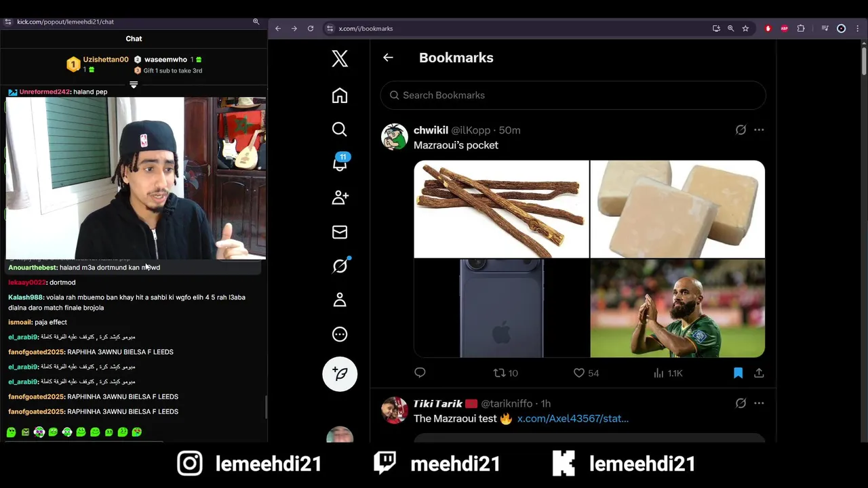Open chwikil profile avatar
The width and height of the screenshot is (868, 488).
(x=395, y=137)
